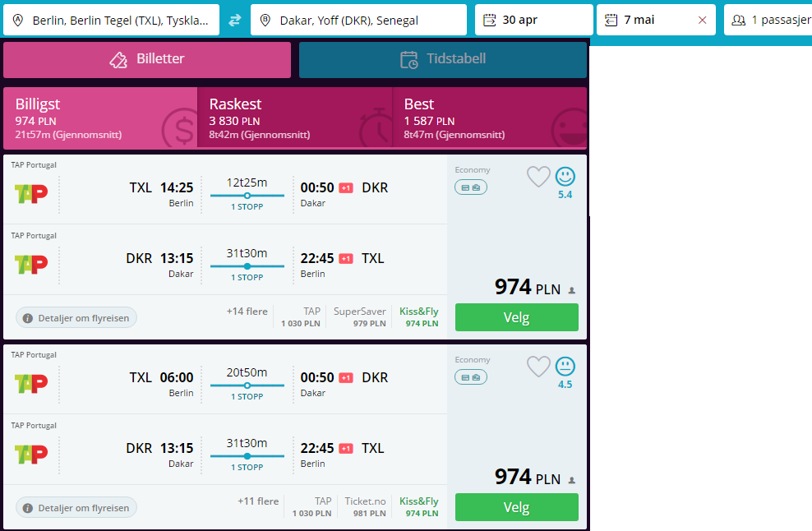This screenshot has height=531, width=812.
Task: Open the 30 apr departure date picker
Action: click(x=534, y=20)
